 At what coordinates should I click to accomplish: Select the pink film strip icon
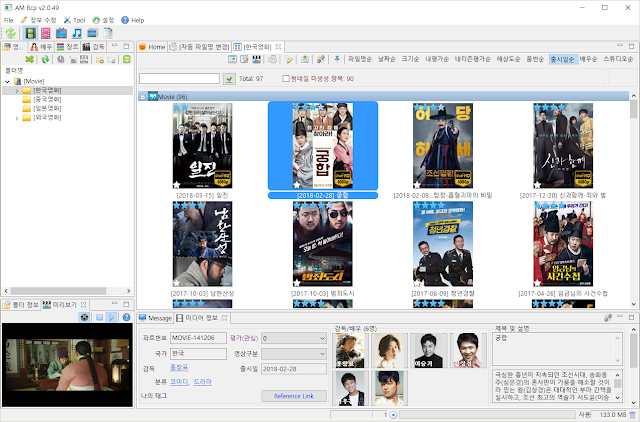[x=46, y=33]
